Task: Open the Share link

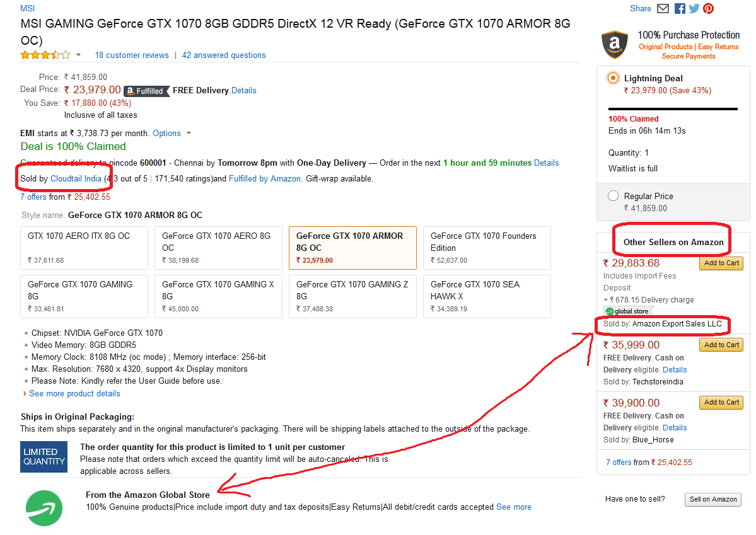Action: (640, 8)
